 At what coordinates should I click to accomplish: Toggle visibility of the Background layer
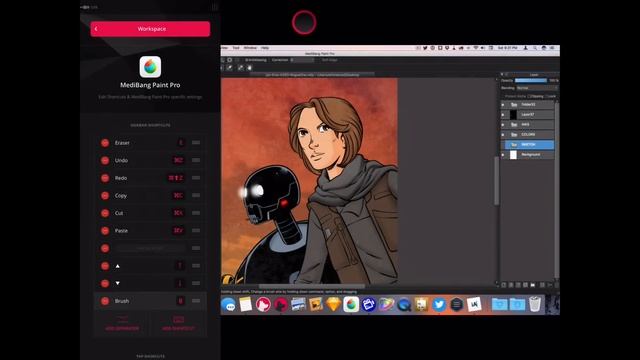(x=503, y=155)
